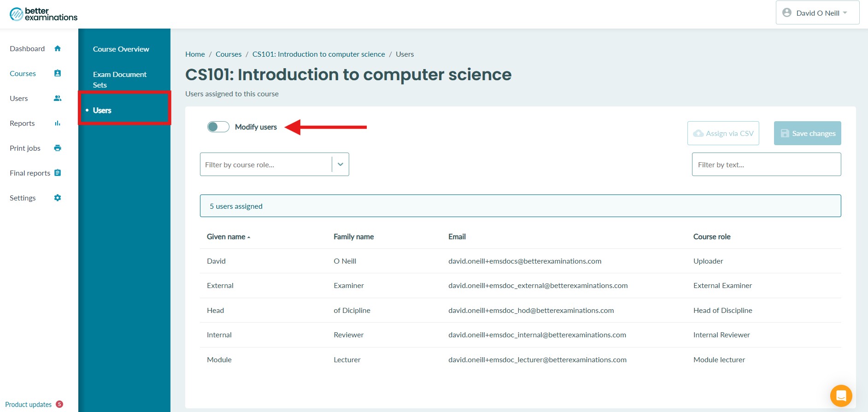This screenshot has width=868, height=412.
Task: Open Final reports in the main sidebar
Action: coord(30,173)
